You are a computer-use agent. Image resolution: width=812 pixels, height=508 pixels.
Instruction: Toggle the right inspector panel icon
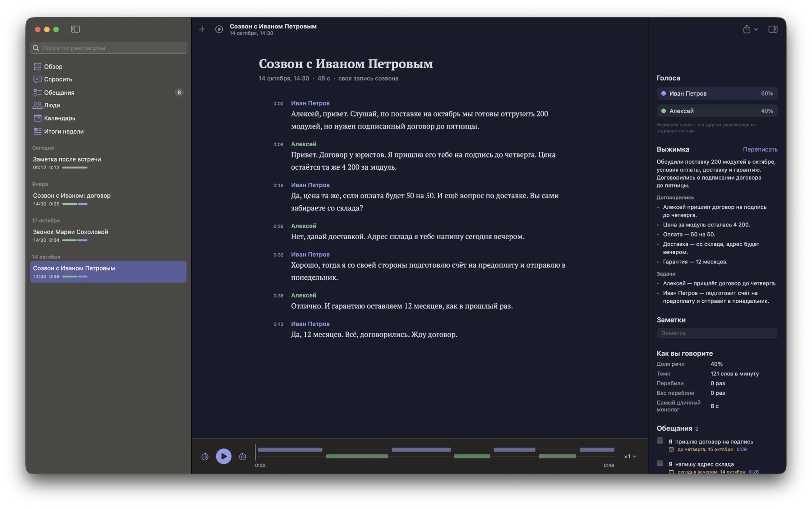pyautogui.click(x=773, y=29)
